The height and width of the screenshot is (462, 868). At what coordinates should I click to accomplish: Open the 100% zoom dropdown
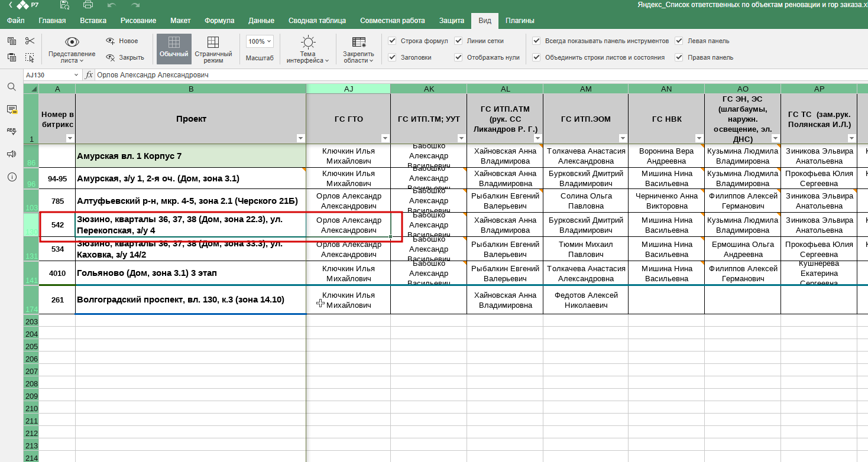(x=260, y=41)
